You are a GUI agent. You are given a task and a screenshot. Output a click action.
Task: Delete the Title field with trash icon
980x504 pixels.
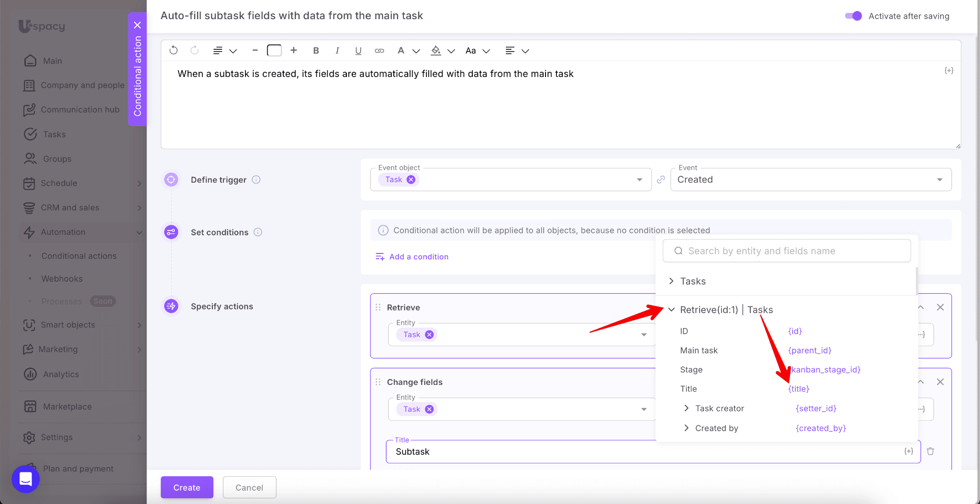click(930, 451)
